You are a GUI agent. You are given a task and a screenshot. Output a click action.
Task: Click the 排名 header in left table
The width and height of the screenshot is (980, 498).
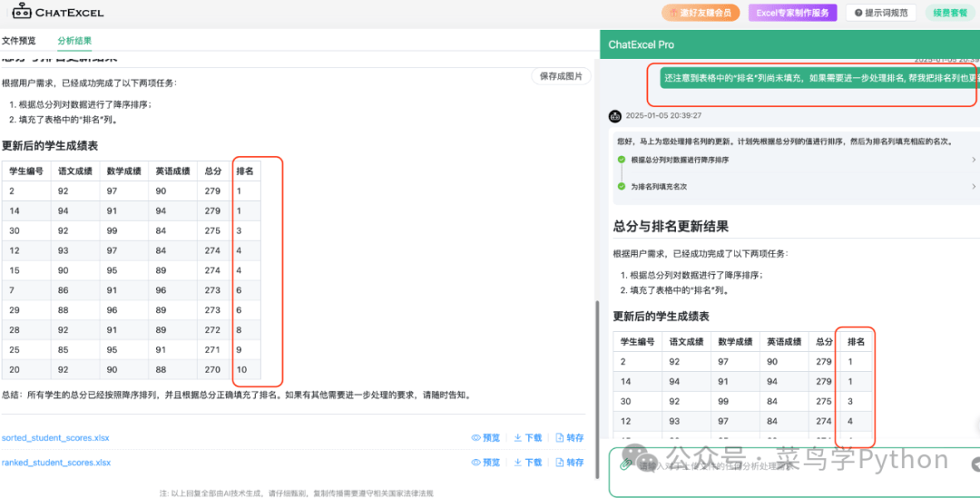(x=245, y=171)
